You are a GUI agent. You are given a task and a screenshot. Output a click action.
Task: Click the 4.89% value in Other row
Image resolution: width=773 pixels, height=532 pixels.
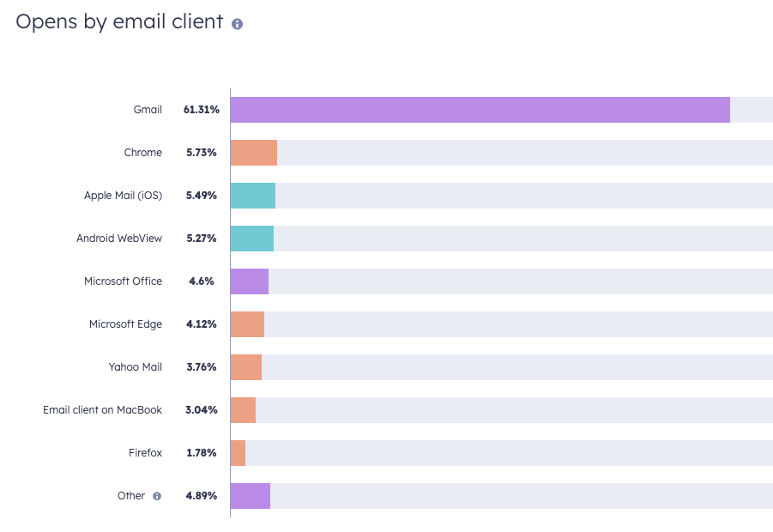point(202,496)
